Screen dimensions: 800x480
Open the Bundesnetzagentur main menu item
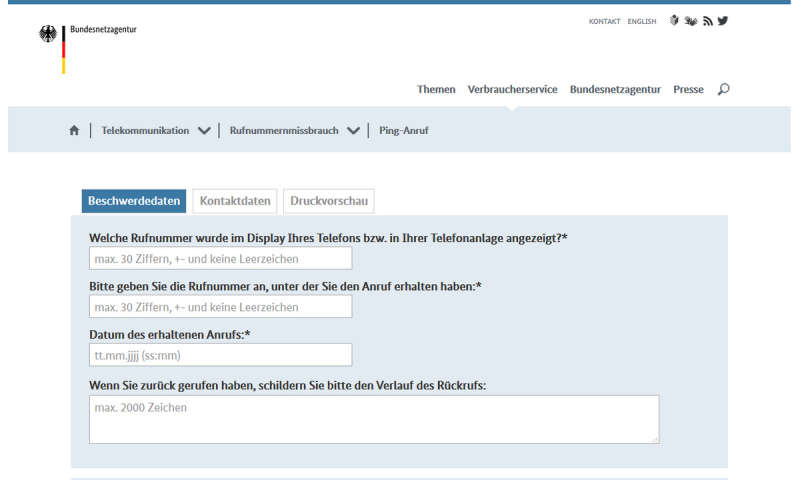pos(615,89)
